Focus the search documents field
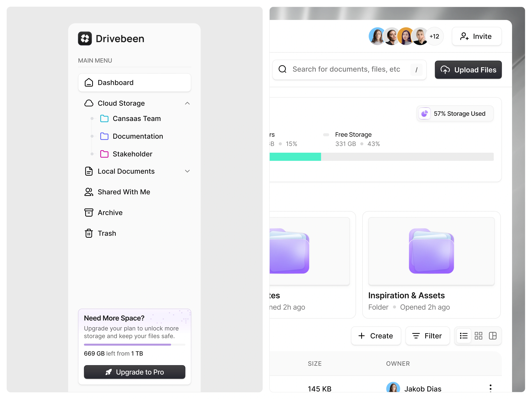 (x=346, y=69)
